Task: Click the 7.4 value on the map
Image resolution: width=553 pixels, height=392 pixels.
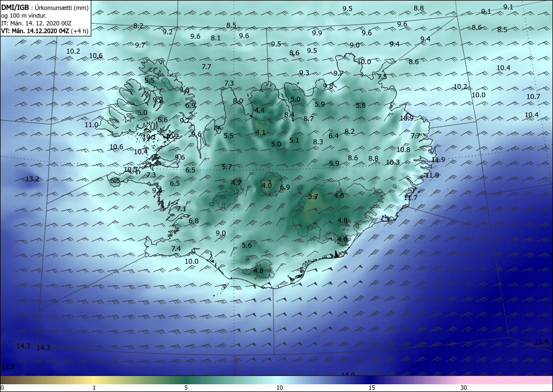Action: pos(176,249)
